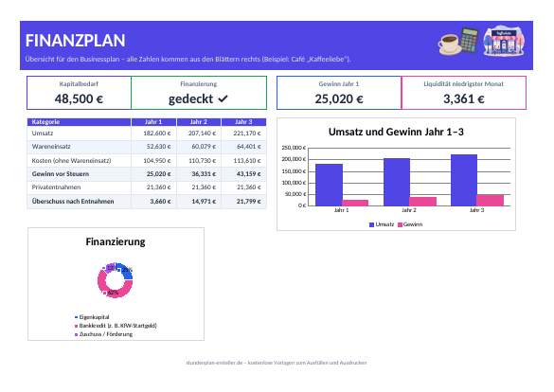Viewport: 554px width, 392px height.
Task: Click the Jahr 2 Umsatz bar
Action: (397, 182)
